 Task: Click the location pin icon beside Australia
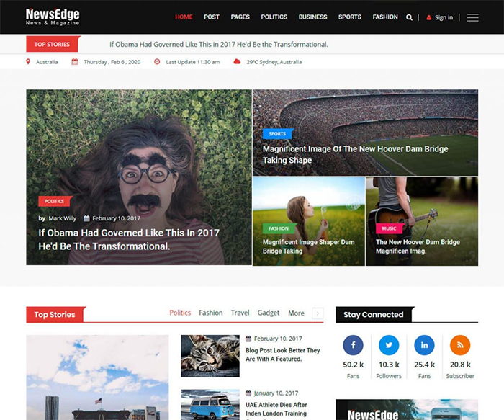coord(30,62)
